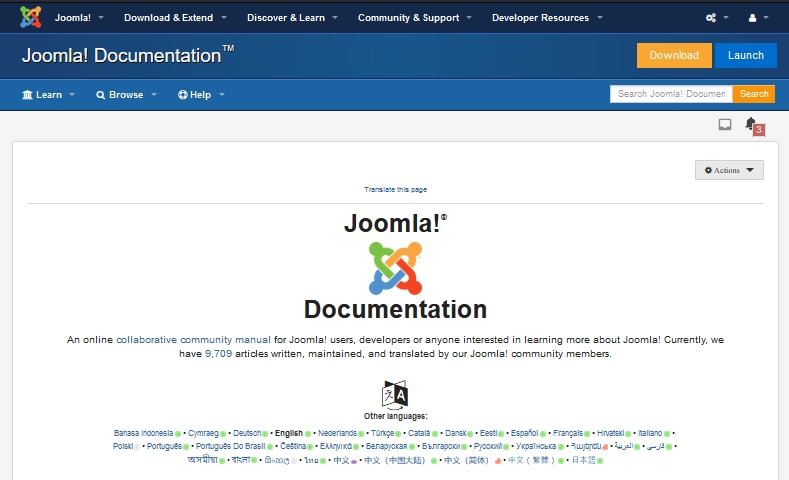Click the Joomla logo icon in top bar
Screen dimensions: 789x480
coord(31,17)
